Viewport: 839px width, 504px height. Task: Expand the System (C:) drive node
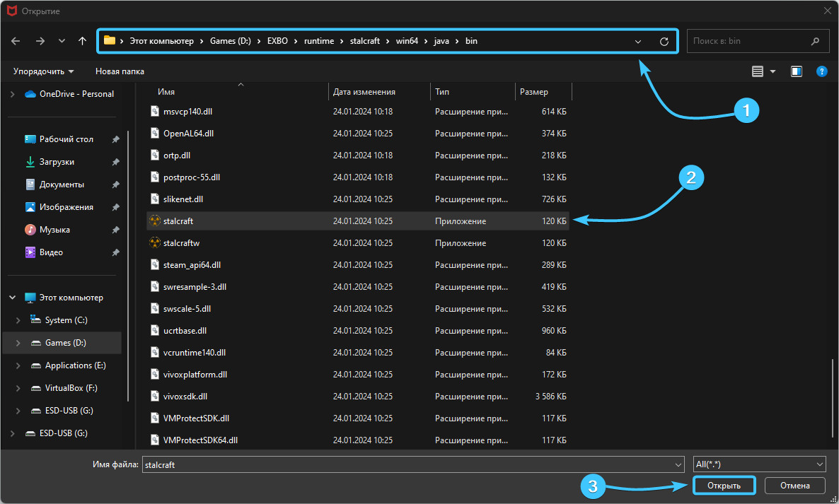(18, 320)
